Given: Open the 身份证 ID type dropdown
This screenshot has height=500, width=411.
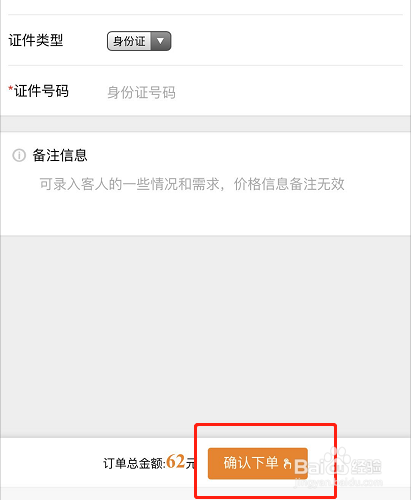Looking at the screenshot, I should pyautogui.click(x=139, y=41).
